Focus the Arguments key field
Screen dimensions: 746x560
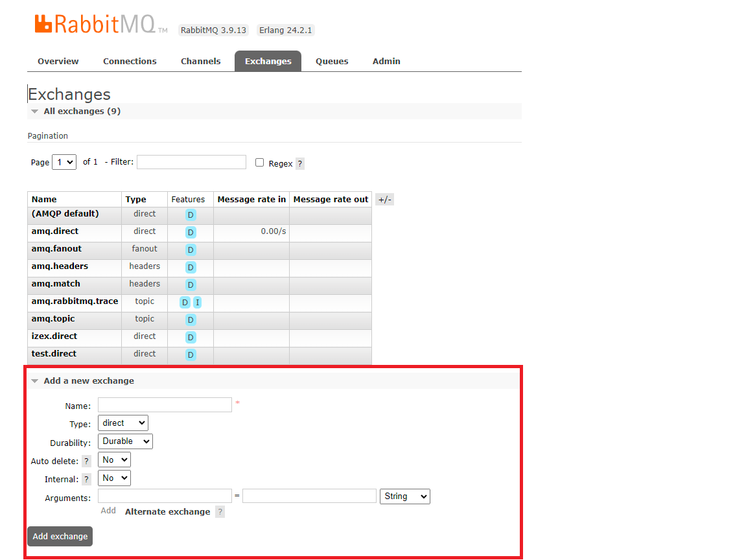(165, 496)
